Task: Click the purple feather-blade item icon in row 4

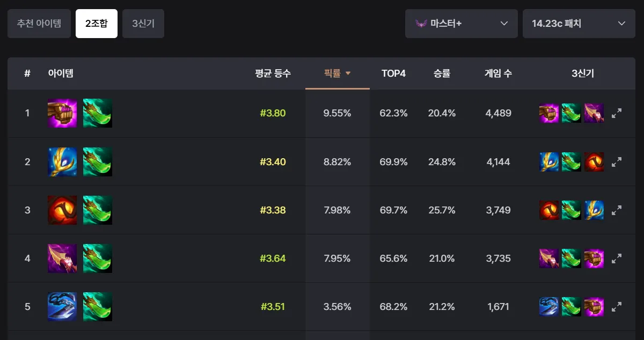Action: point(62,258)
